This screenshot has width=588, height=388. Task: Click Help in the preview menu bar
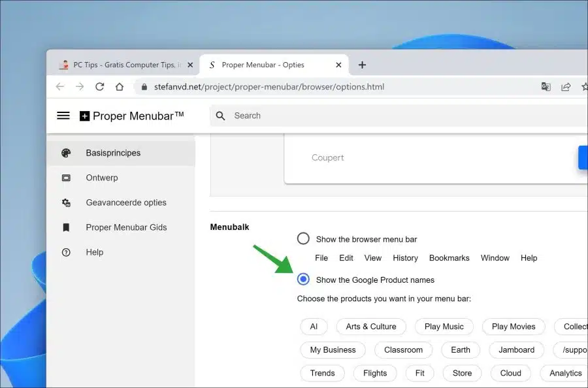click(529, 258)
